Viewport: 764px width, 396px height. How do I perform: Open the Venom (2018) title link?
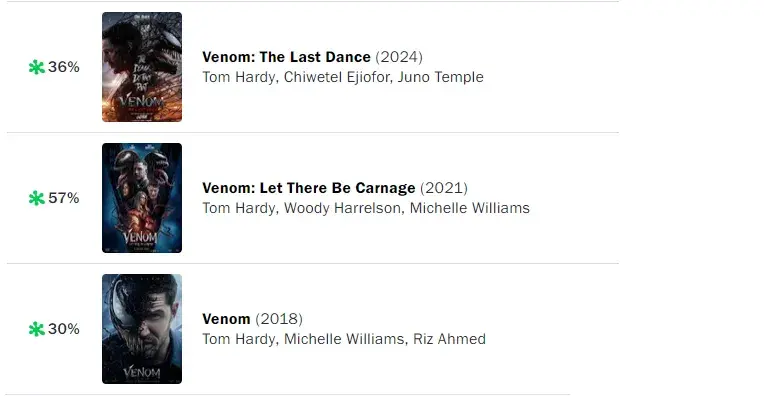[226, 319]
